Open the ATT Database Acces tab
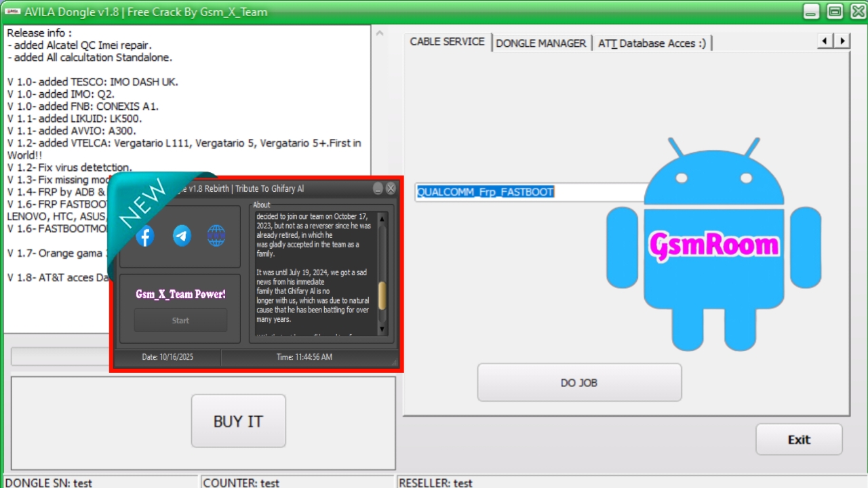This screenshot has height=488, width=868. pyautogui.click(x=651, y=43)
